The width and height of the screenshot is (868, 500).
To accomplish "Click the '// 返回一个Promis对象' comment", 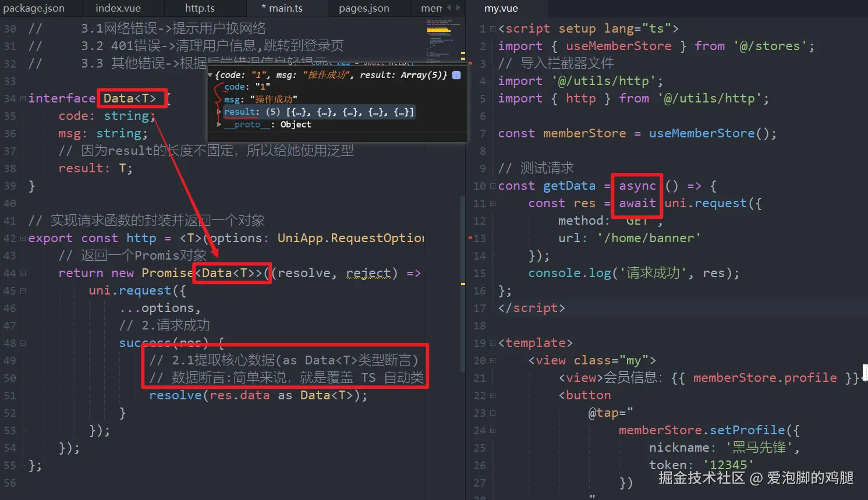I will coord(132,256).
